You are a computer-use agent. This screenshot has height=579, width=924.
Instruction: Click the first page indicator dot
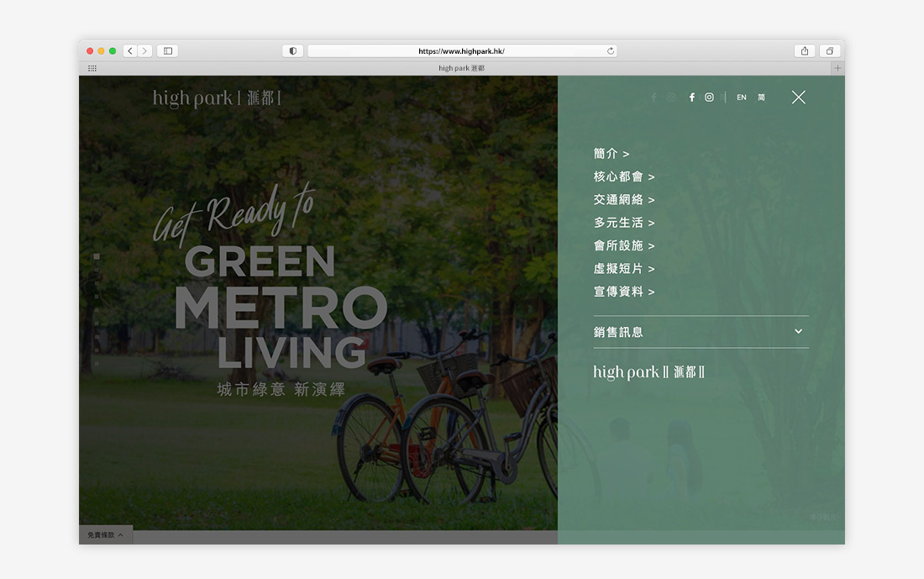coord(97,256)
